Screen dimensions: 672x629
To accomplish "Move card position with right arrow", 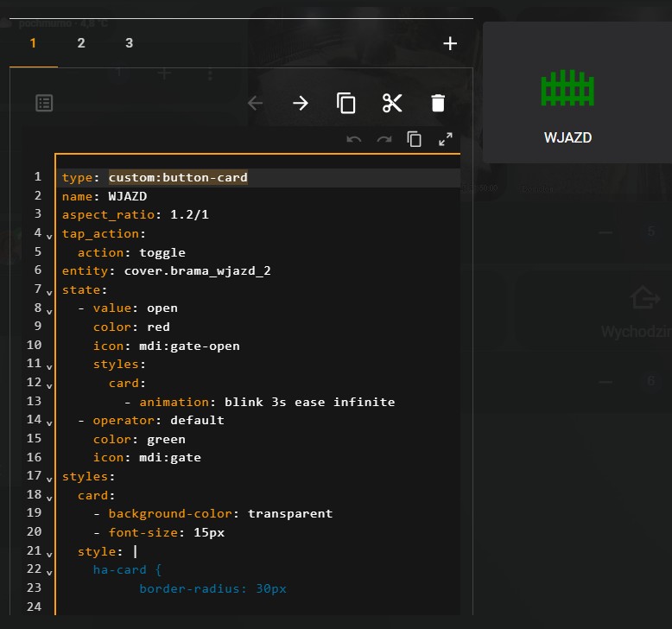I will (301, 104).
